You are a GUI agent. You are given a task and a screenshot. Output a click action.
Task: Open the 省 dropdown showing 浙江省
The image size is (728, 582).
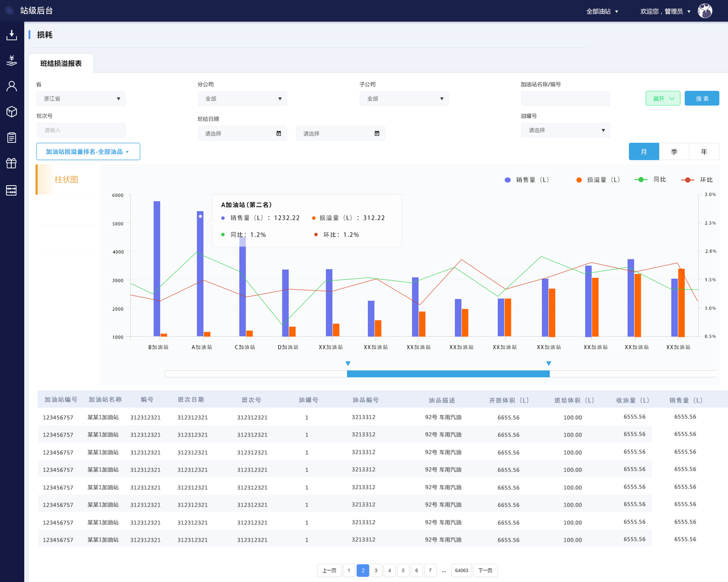point(81,99)
